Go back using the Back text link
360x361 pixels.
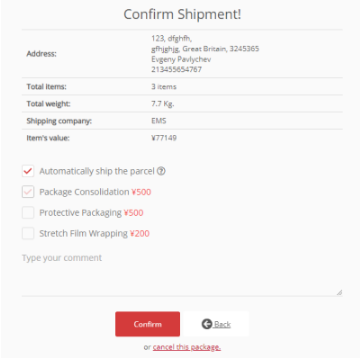tap(222, 324)
